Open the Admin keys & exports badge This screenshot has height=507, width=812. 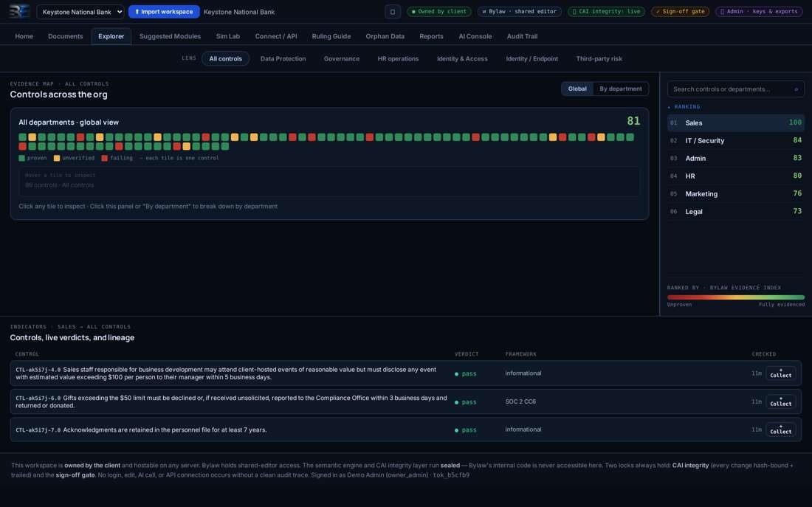pos(759,11)
